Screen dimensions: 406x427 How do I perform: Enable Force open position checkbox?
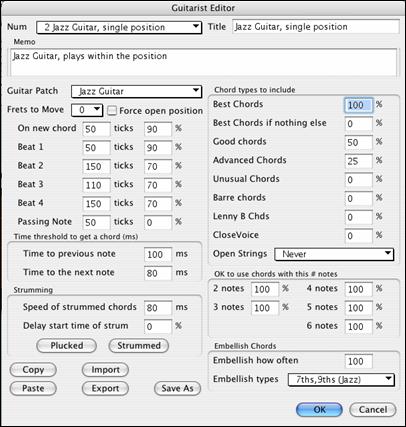click(112, 111)
